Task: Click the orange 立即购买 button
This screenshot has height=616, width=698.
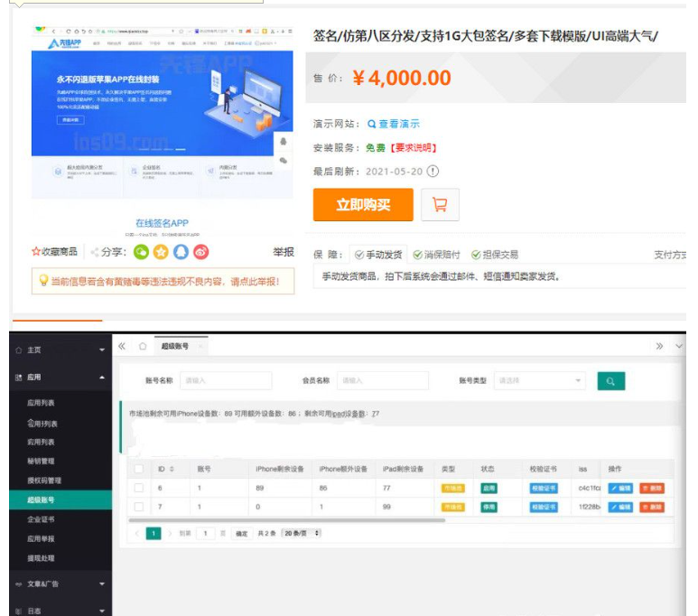Action: pyautogui.click(x=363, y=205)
